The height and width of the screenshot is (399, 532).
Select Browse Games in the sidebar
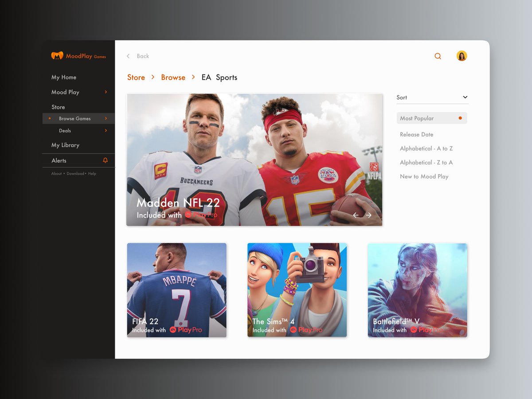(78, 118)
